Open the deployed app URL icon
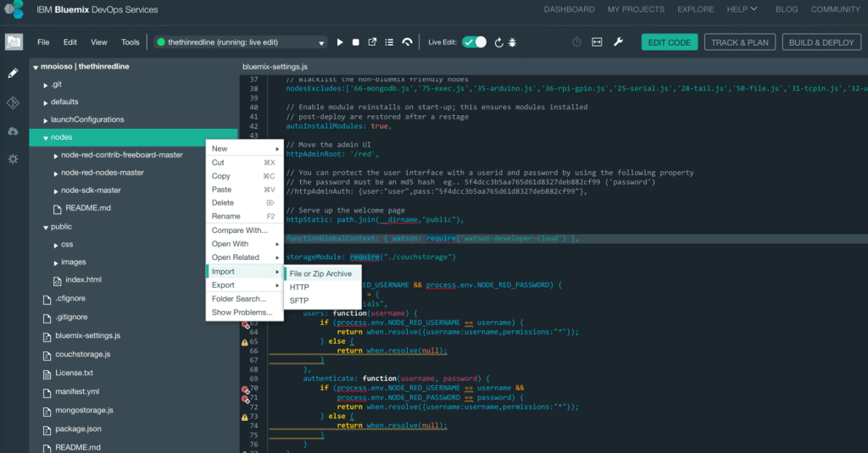868x453 pixels. click(373, 42)
